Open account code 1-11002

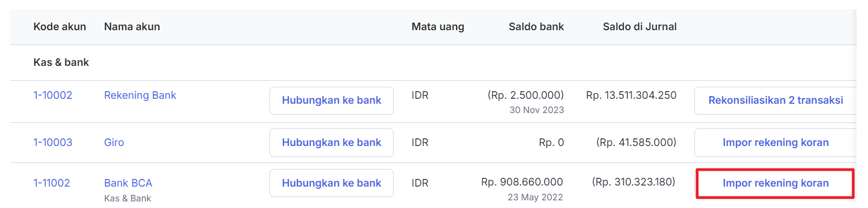pos(51,183)
